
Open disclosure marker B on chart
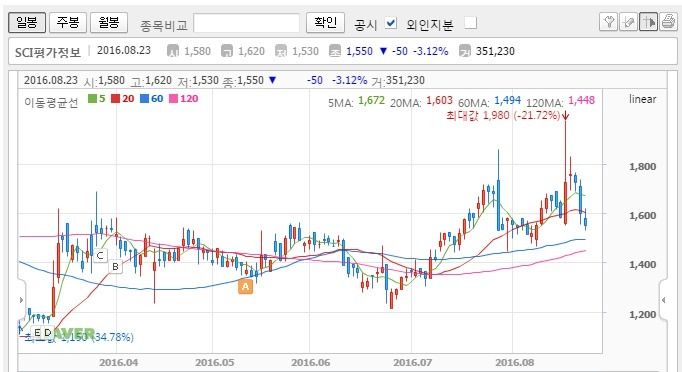[x=115, y=266]
